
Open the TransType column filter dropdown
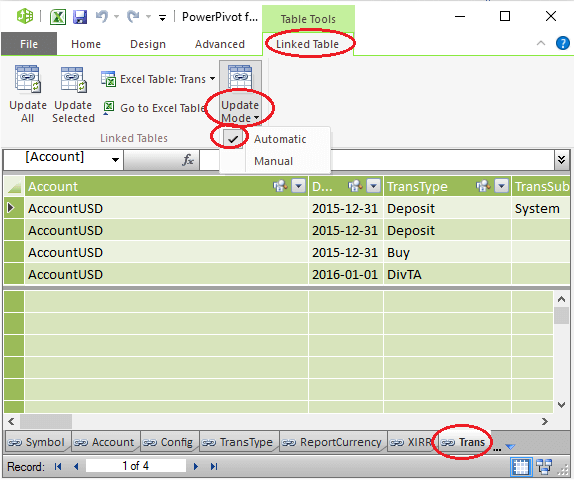(502, 186)
